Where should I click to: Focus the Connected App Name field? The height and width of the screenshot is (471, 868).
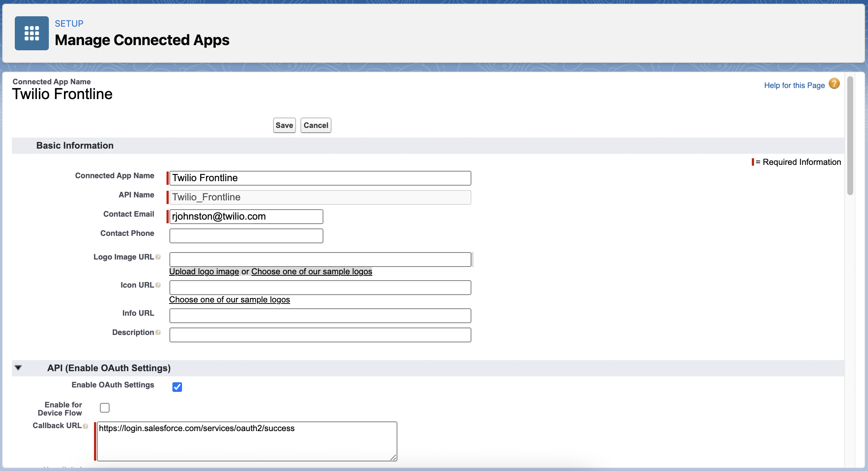(x=320, y=178)
